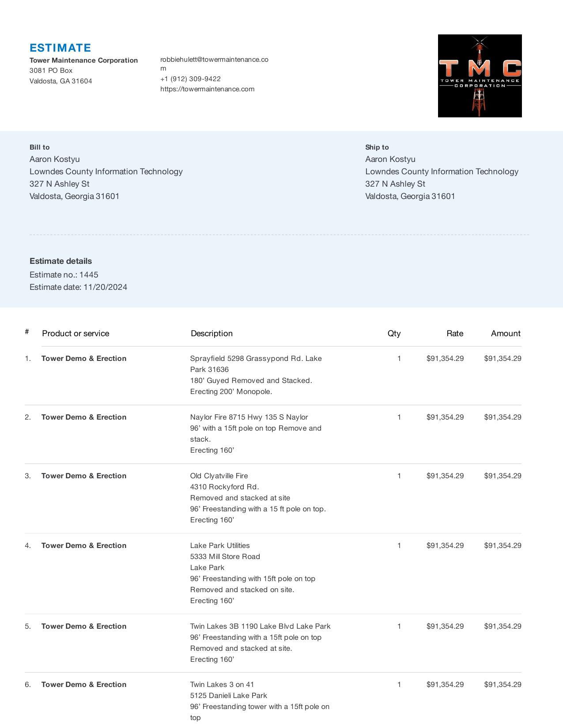This screenshot has height=728, width=563.
Task: Click the "Estimate details" heading
Action: (60, 261)
